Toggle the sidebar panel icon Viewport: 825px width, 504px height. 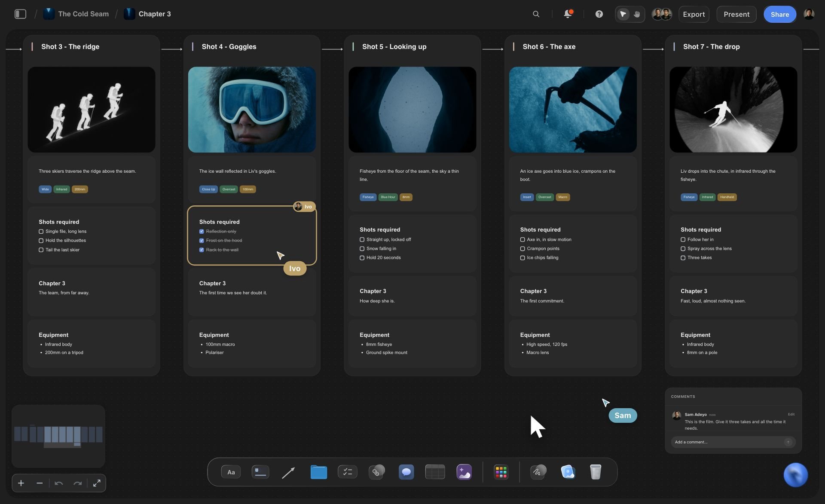20,14
